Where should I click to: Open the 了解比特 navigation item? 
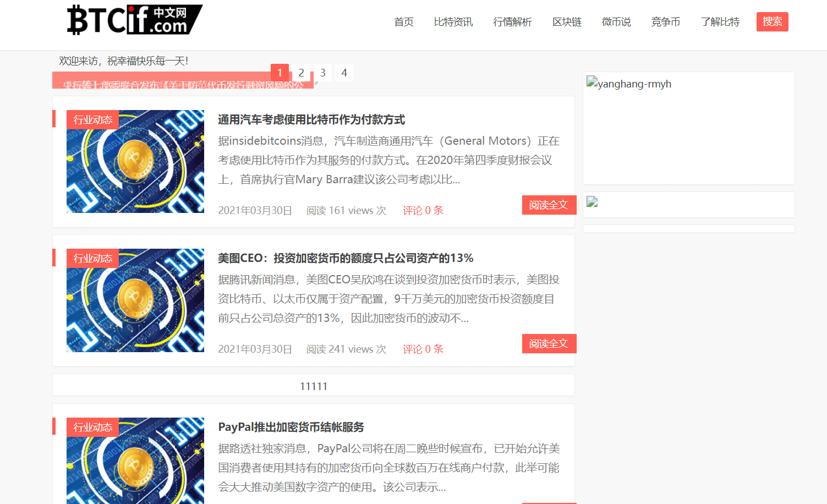pyautogui.click(x=720, y=21)
